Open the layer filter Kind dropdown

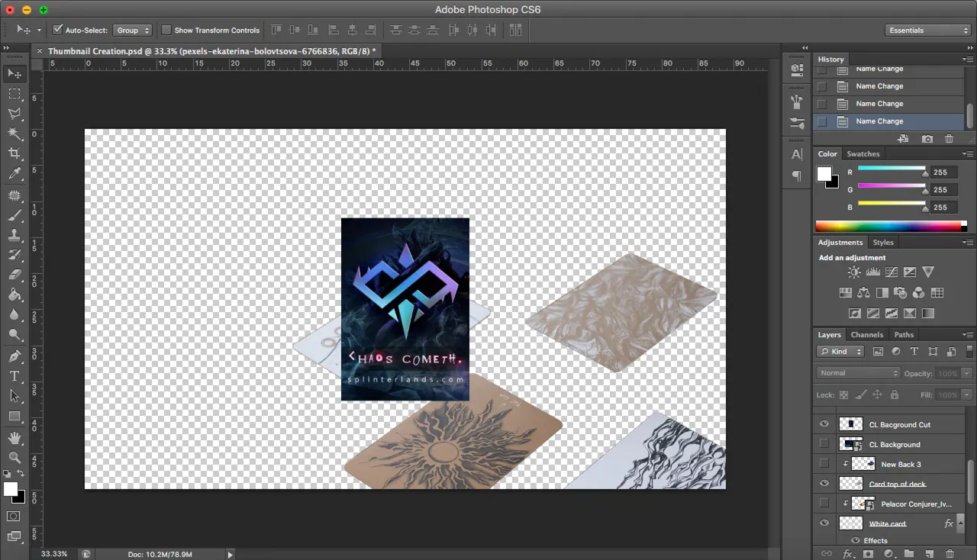click(x=840, y=351)
